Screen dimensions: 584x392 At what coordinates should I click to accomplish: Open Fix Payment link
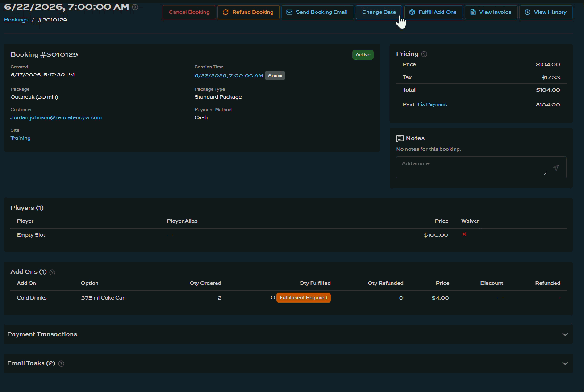click(432, 104)
